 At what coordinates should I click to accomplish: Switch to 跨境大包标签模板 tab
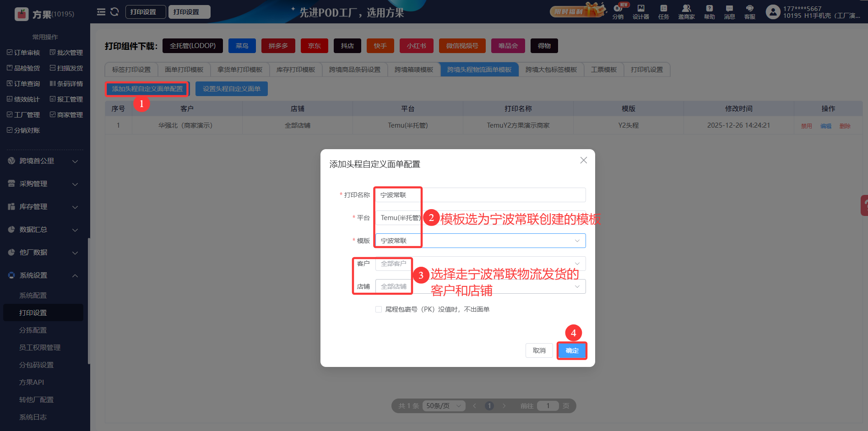click(551, 70)
